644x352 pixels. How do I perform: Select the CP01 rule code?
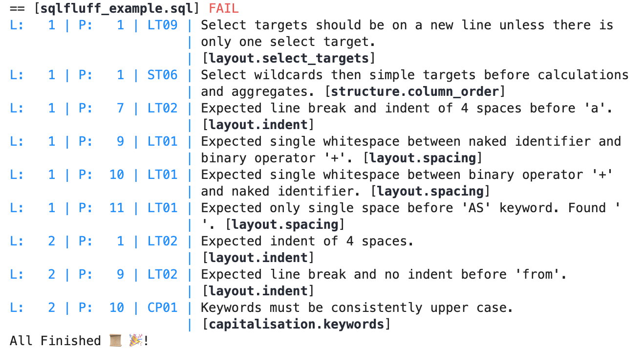162,308
